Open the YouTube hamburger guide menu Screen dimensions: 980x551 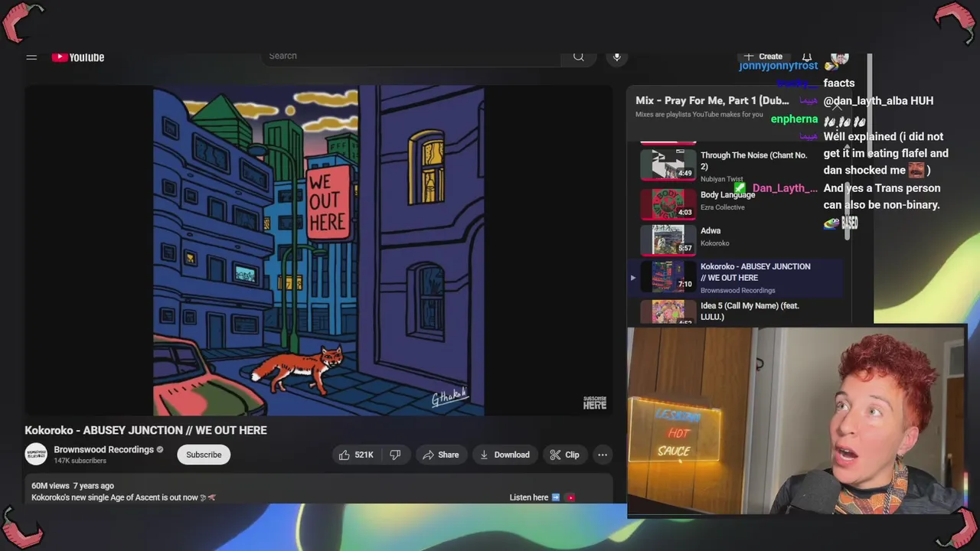(31, 57)
